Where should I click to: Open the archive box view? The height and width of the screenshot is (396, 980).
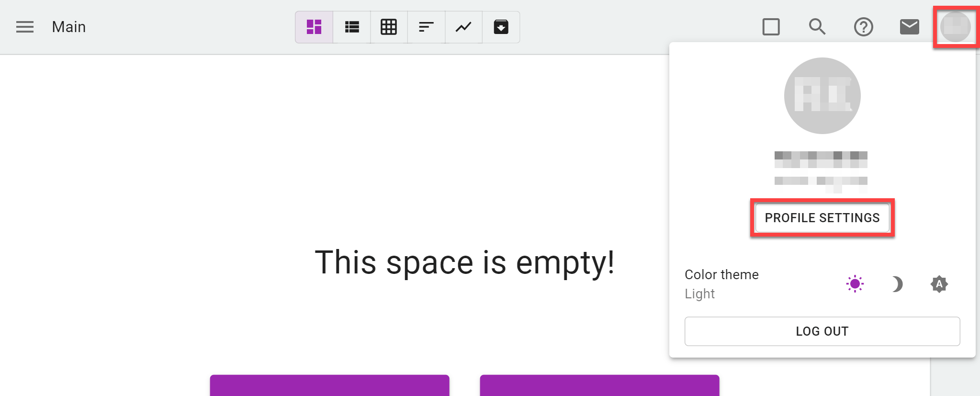point(501,27)
